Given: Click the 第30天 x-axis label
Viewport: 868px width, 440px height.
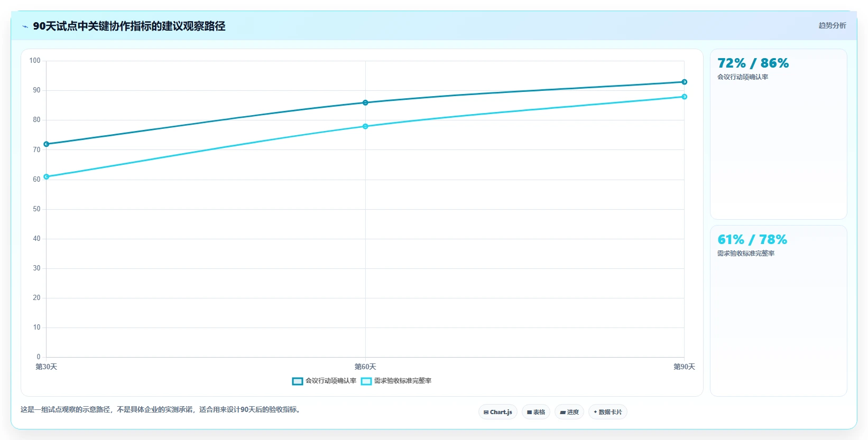Looking at the screenshot, I should pos(47,367).
